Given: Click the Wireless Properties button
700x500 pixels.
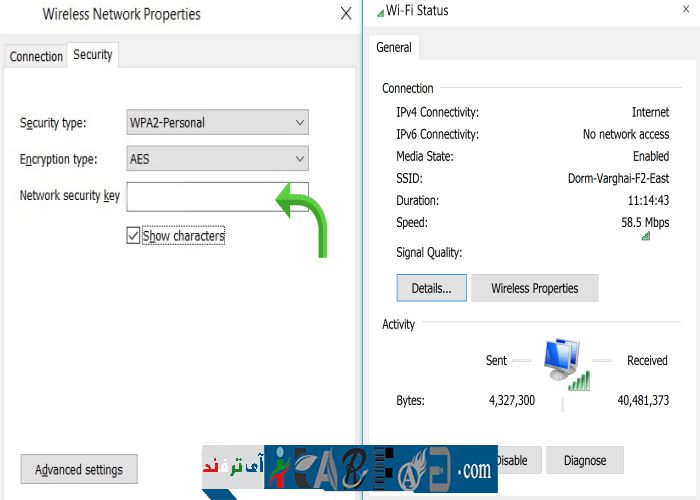Looking at the screenshot, I should tap(534, 288).
